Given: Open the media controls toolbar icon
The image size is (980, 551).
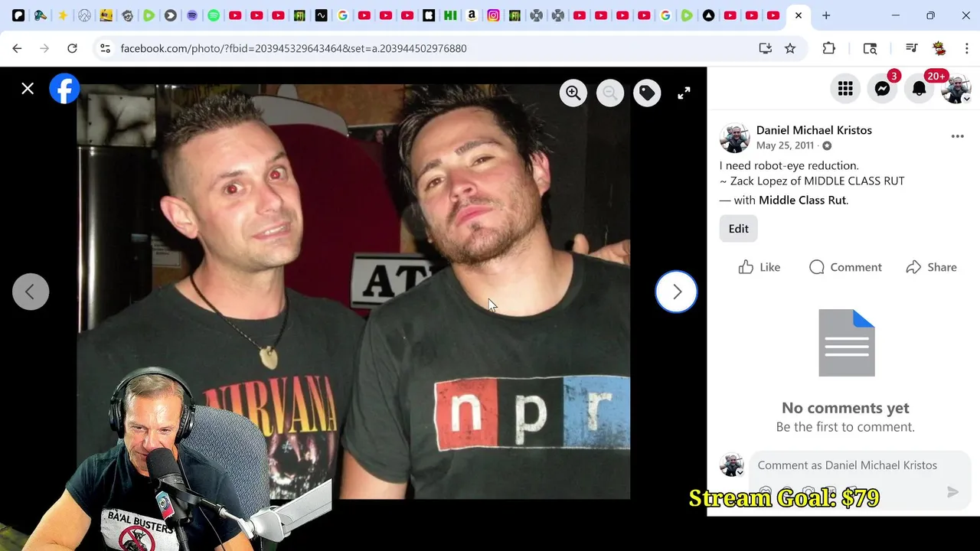Looking at the screenshot, I should (x=911, y=48).
